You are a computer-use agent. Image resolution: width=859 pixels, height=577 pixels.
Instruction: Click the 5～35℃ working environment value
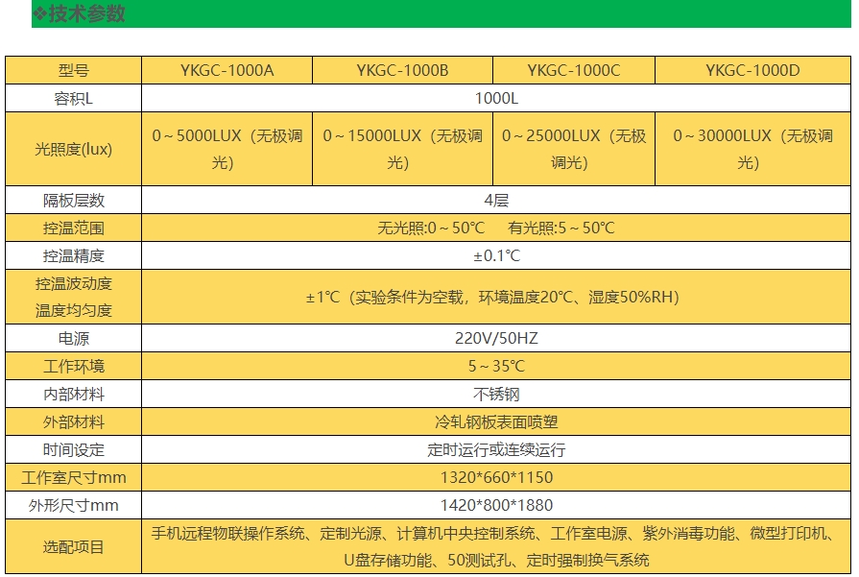pos(496,367)
